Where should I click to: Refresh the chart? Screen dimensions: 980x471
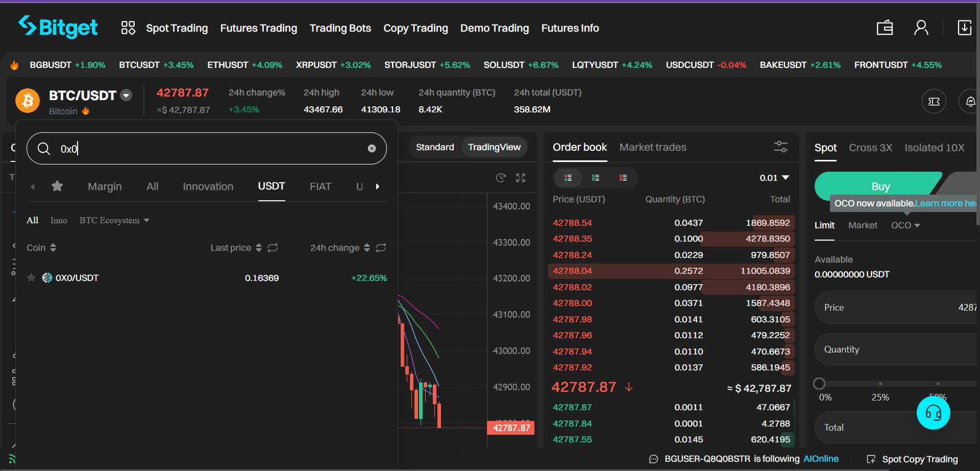pyautogui.click(x=501, y=178)
